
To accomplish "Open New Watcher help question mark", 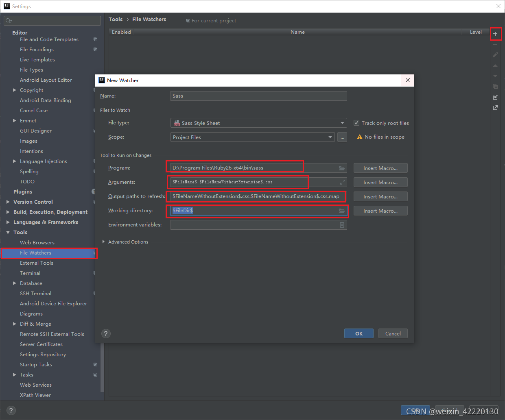I will click(106, 333).
